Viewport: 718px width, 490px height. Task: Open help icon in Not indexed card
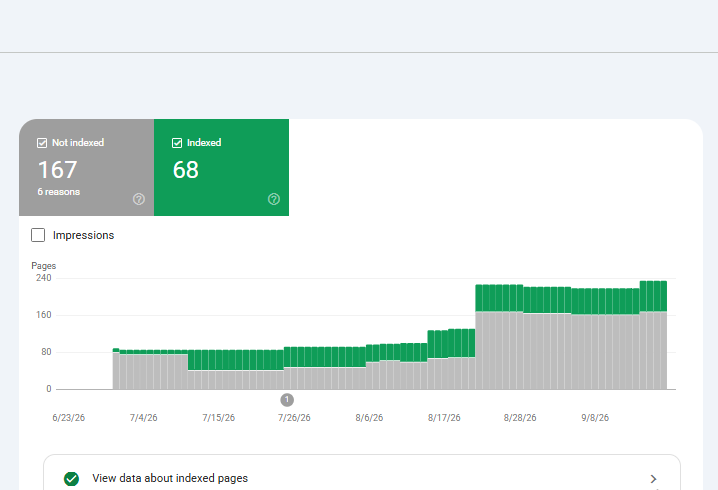pos(139,199)
